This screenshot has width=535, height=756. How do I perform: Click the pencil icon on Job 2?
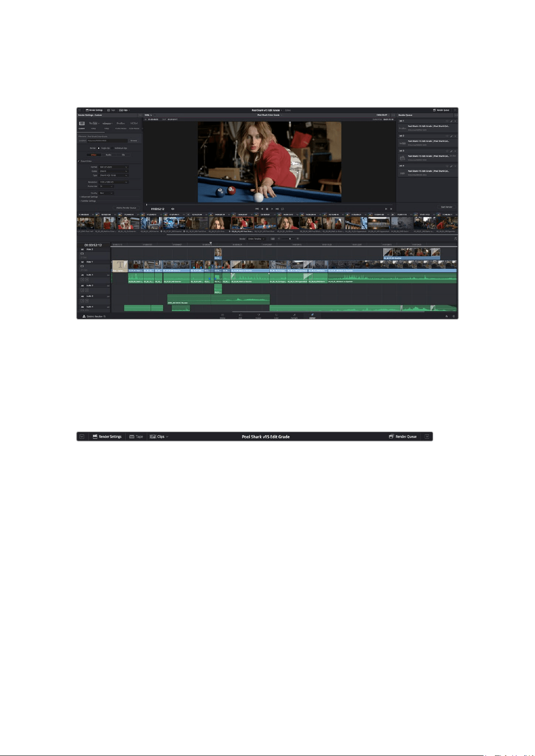click(x=451, y=136)
